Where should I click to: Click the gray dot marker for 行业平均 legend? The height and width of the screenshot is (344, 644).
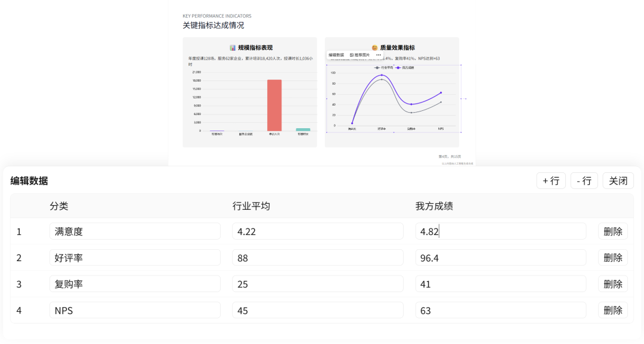point(377,67)
